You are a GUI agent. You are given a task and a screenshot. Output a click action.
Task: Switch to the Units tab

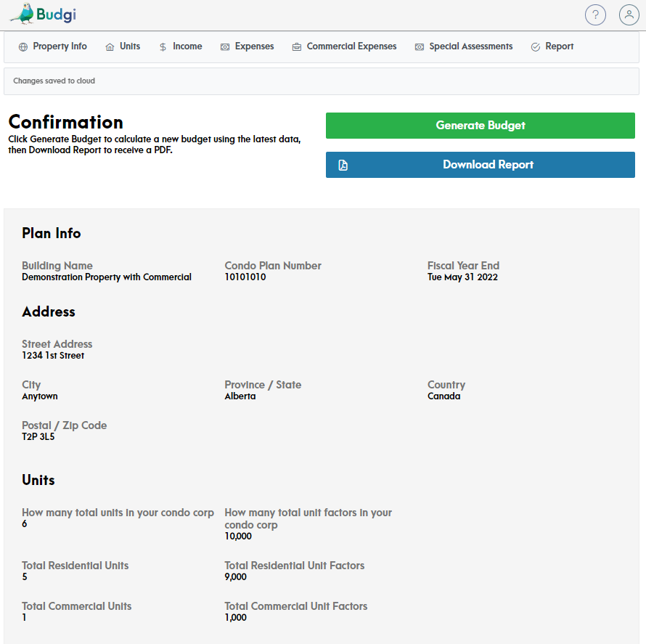tap(123, 46)
